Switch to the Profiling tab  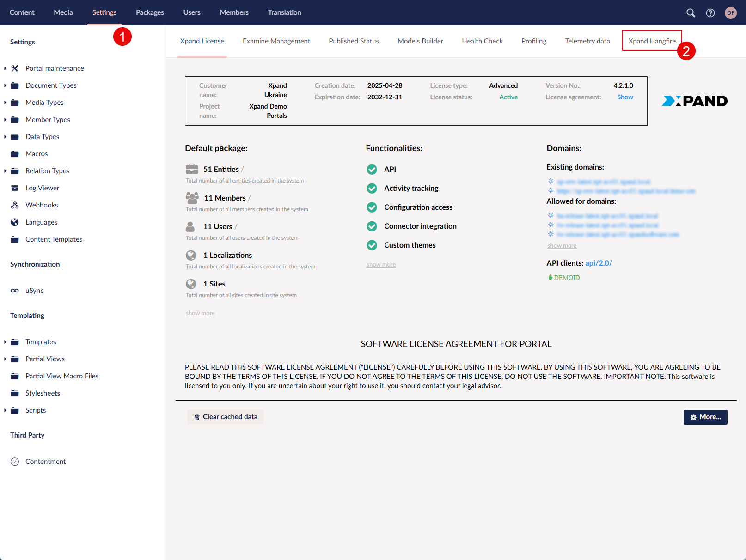click(534, 41)
